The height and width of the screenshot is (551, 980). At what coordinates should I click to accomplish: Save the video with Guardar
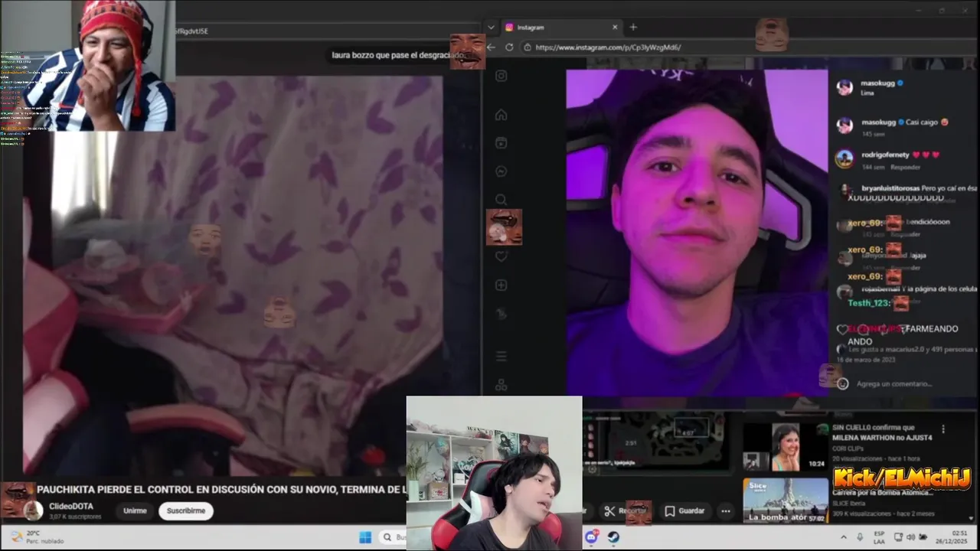coord(684,510)
